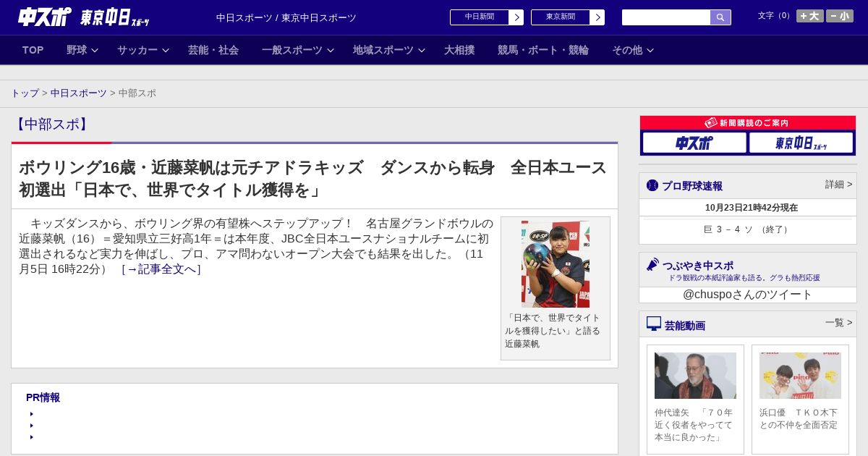Screen dimensions: 868x456
Task: Open the その他 menu
Action: coord(627,50)
